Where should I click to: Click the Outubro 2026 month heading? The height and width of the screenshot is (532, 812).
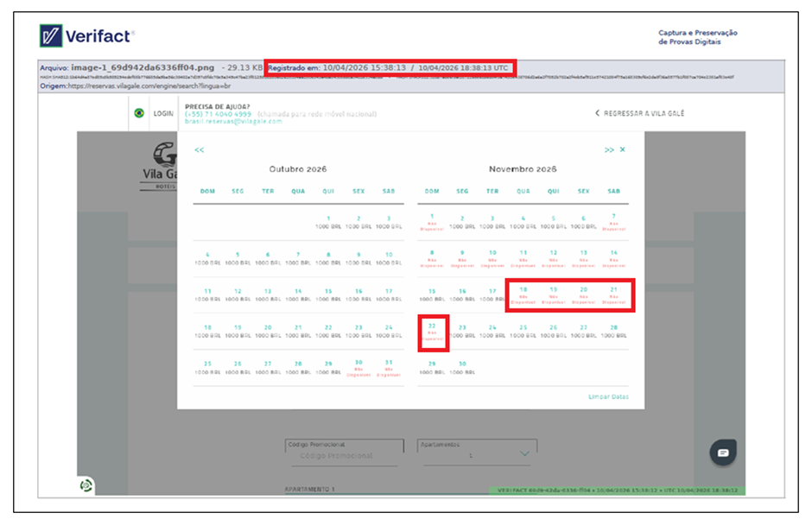click(298, 169)
